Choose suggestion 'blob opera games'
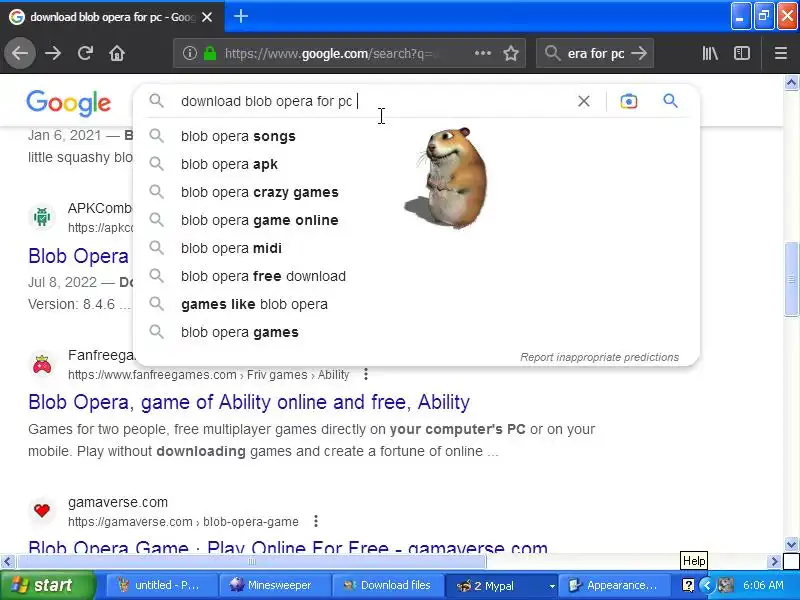 416,333
